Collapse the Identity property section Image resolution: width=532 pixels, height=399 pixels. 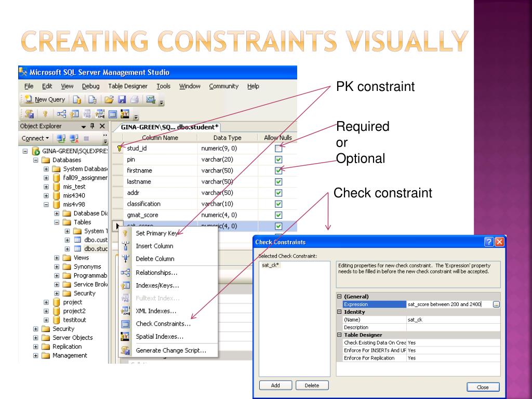coord(339,312)
